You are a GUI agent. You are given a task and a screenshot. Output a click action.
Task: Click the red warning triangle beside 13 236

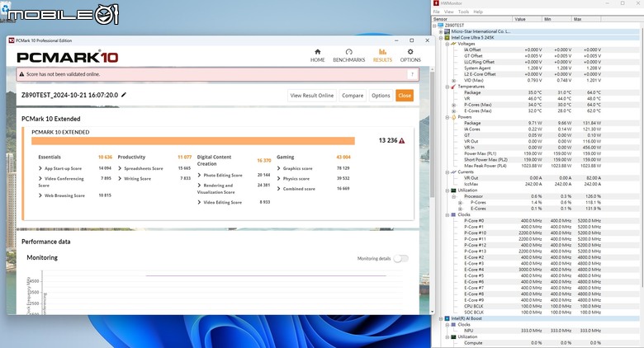[402, 141]
